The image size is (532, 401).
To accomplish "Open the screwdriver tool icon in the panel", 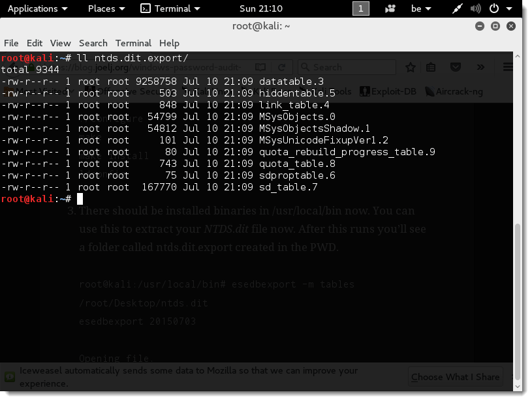I will [x=456, y=8].
